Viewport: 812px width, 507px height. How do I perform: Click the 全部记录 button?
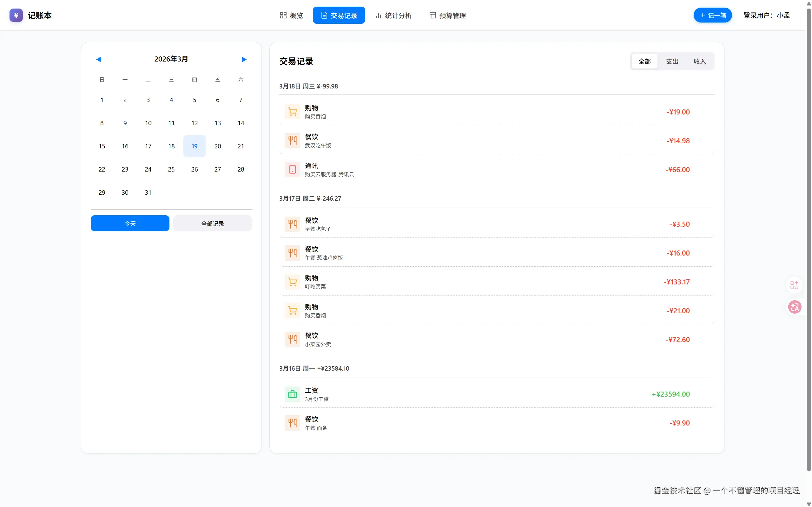pos(212,223)
